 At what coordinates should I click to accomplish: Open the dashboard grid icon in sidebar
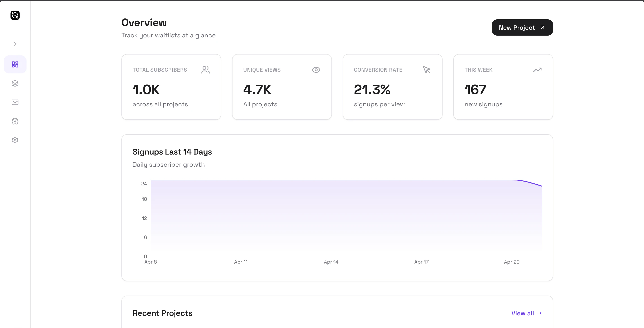click(x=15, y=64)
